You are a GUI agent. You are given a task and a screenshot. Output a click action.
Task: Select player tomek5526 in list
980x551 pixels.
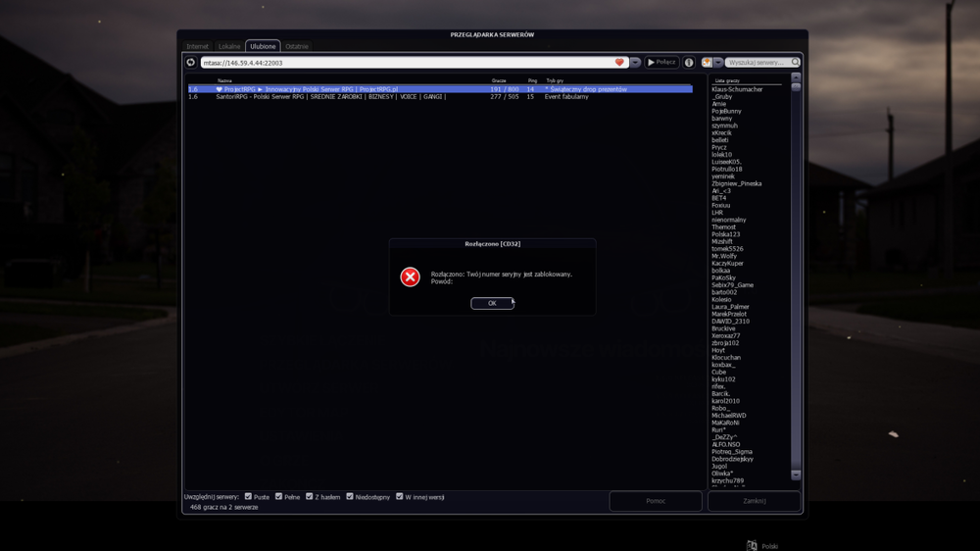[727, 249]
